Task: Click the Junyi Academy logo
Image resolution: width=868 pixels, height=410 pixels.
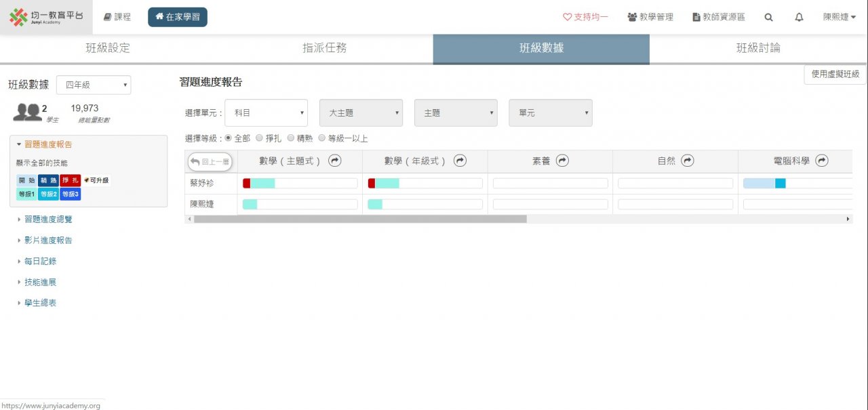Action: tap(46, 17)
